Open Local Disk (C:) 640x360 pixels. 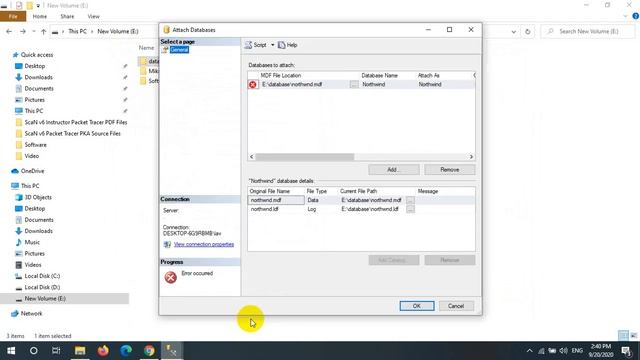[x=42, y=276]
